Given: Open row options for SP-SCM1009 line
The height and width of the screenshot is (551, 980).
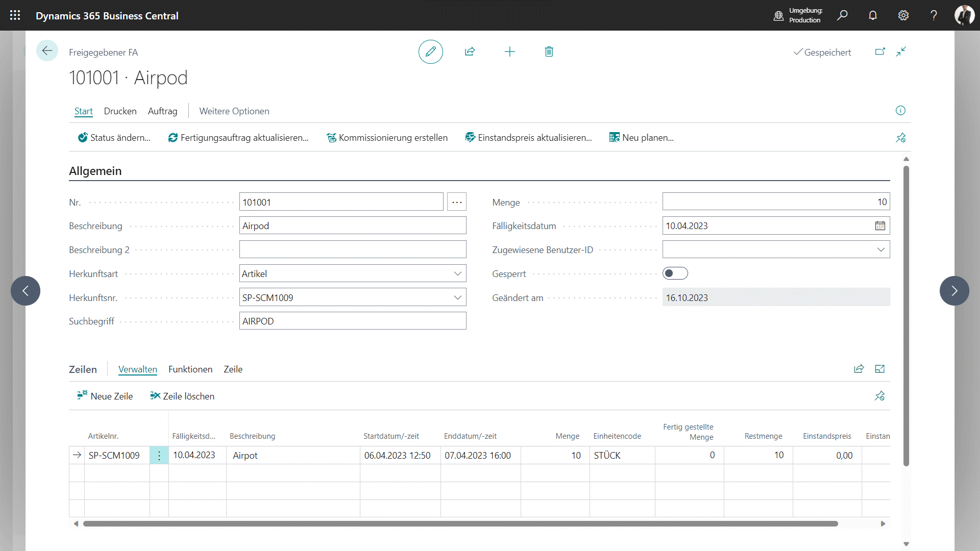Looking at the screenshot, I should (159, 456).
